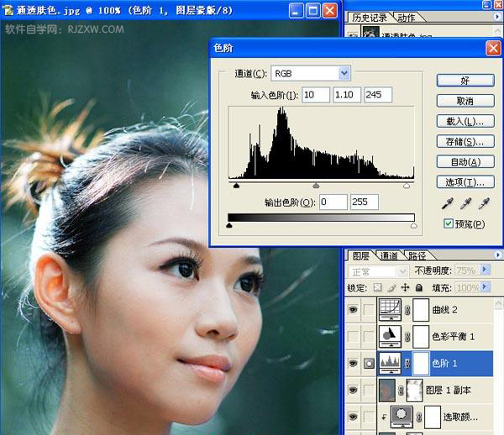Click the 存储(S)... save button

click(x=465, y=141)
